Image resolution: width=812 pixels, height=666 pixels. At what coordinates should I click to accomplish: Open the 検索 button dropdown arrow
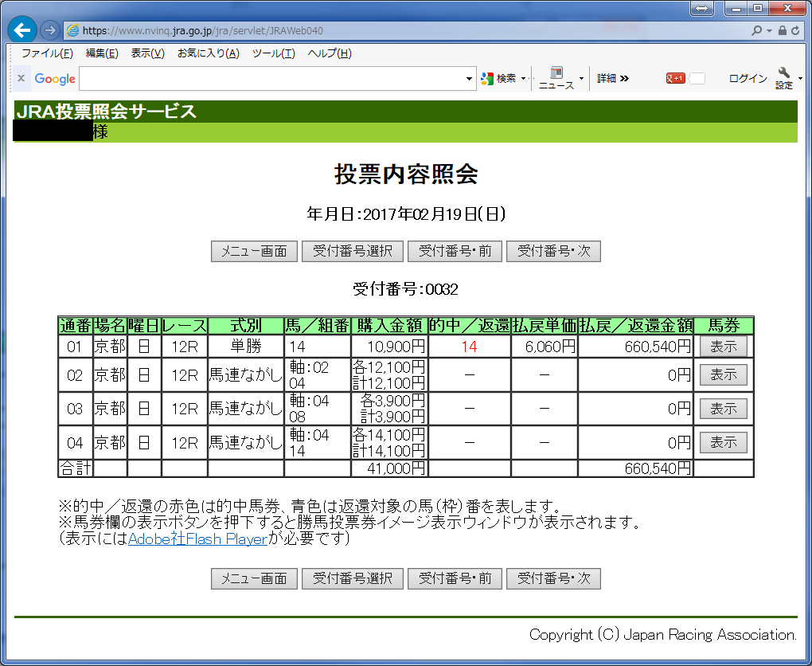pos(523,79)
